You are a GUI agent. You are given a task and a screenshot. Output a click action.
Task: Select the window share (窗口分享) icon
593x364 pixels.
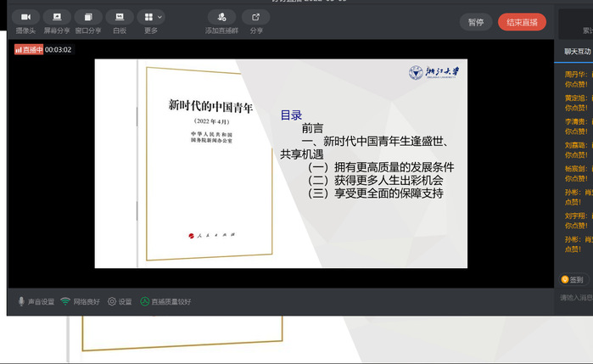point(88,17)
